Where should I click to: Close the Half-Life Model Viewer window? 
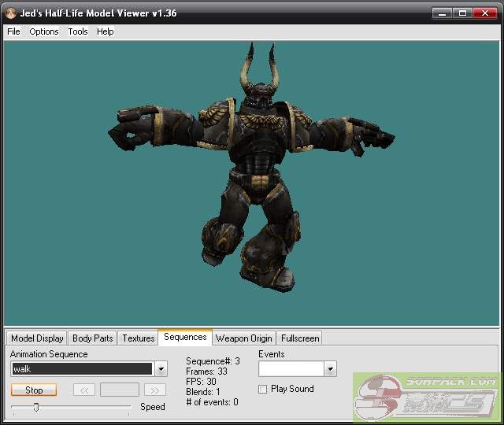(484, 13)
